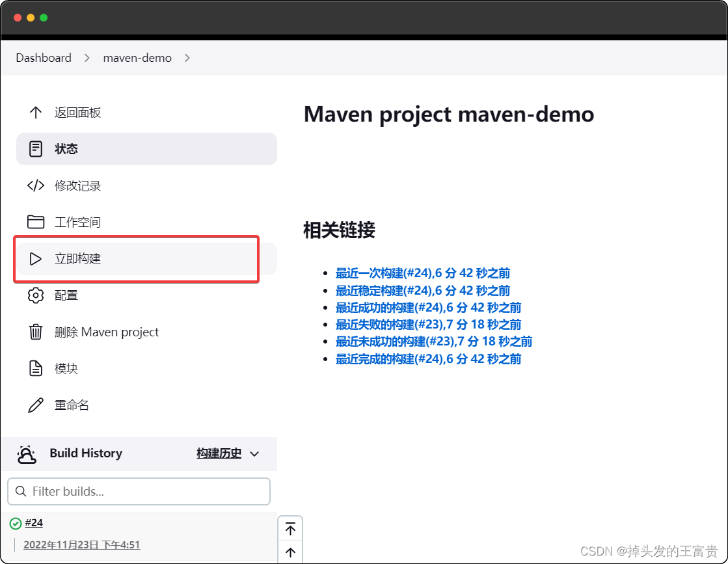The width and height of the screenshot is (728, 564).
Task: Click the plain up arrow below the jump-to-top button
Action: (290, 552)
